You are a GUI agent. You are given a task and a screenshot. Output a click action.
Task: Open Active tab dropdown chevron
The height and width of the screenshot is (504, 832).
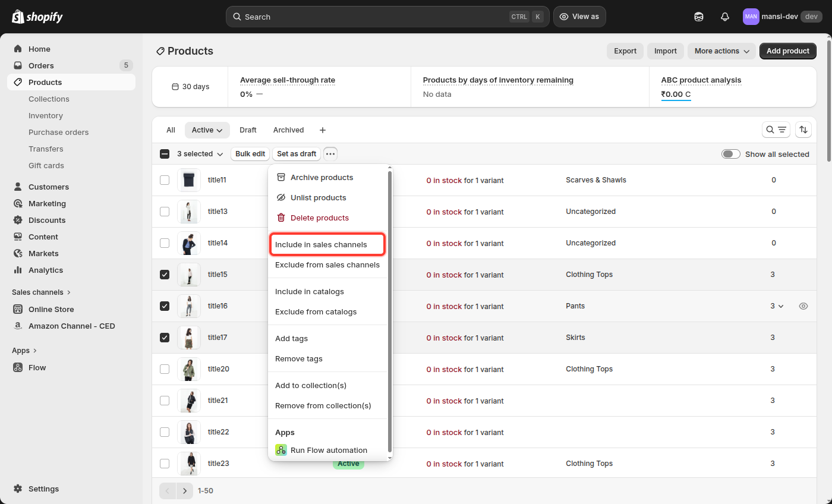(x=219, y=130)
